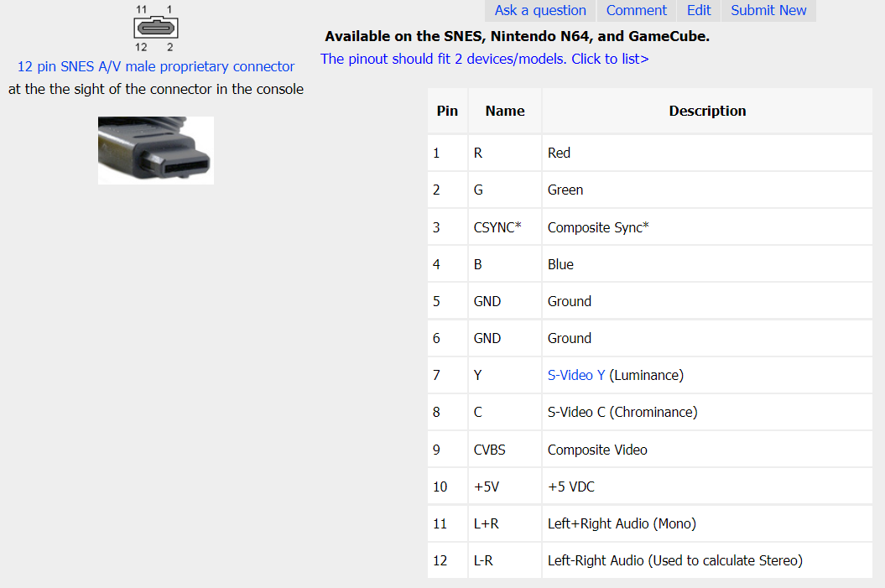Open the Submit New link

click(x=768, y=10)
